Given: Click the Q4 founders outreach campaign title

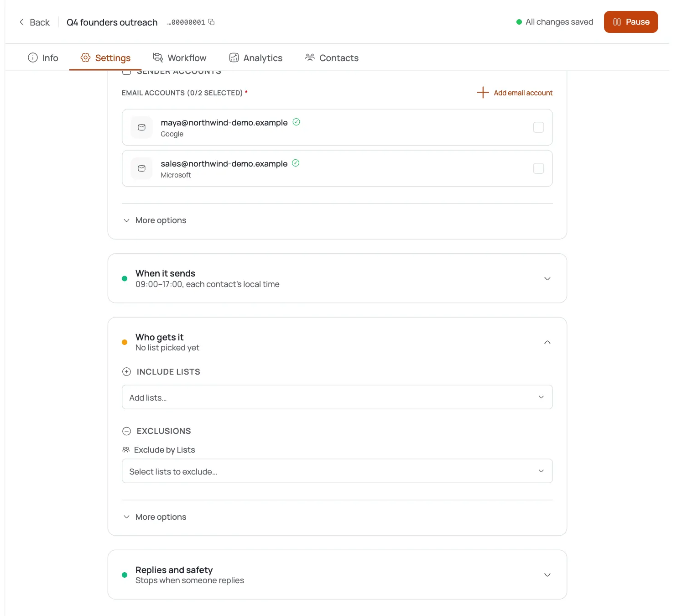Looking at the screenshot, I should pyautogui.click(x=112, y=22).
